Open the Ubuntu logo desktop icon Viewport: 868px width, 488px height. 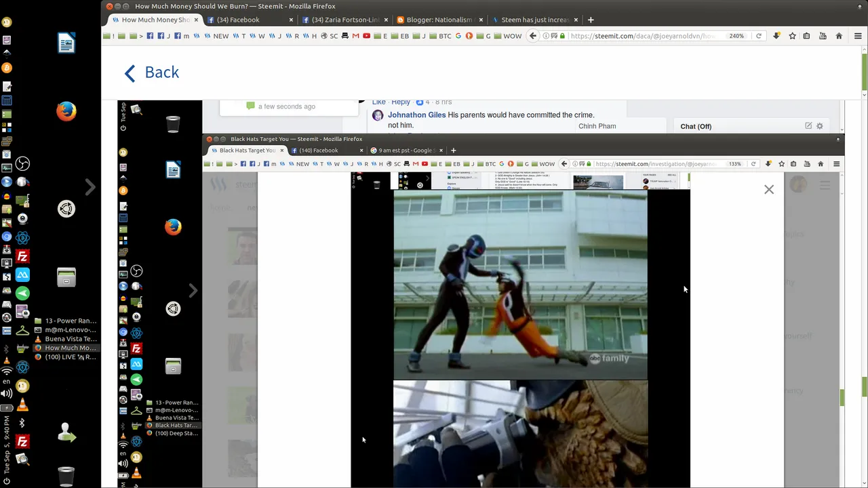(66, 209)
